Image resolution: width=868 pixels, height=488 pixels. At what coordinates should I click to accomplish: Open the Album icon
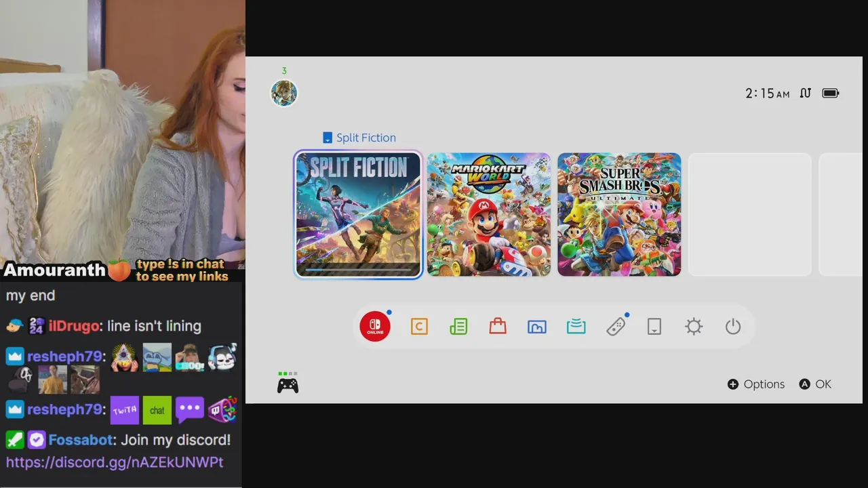click(537, 327)
